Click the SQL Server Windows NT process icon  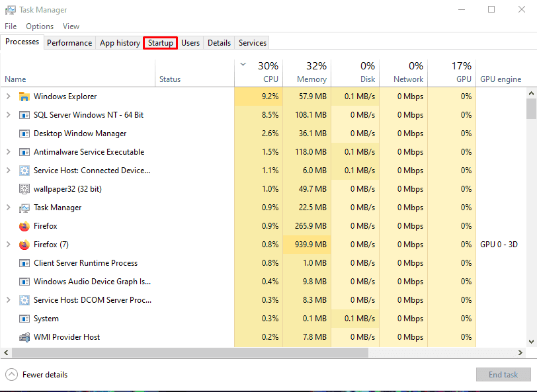click(24, 115)
